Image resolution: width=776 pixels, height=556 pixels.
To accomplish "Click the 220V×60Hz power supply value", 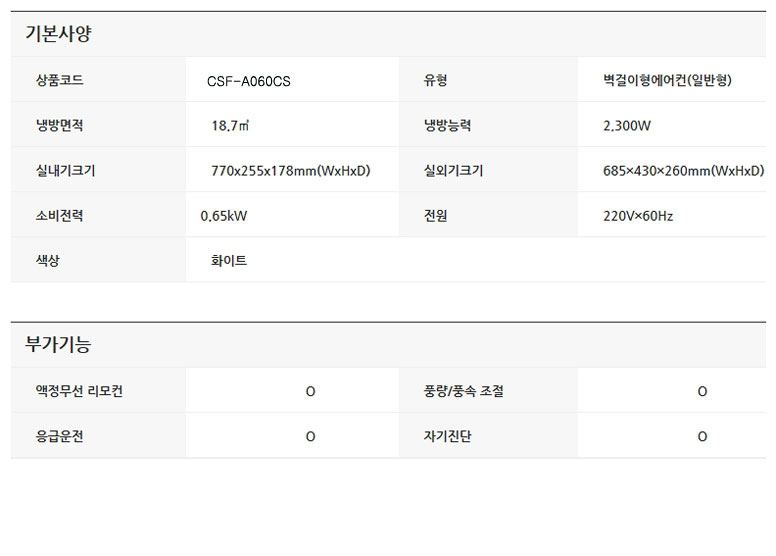I will 638,216.
